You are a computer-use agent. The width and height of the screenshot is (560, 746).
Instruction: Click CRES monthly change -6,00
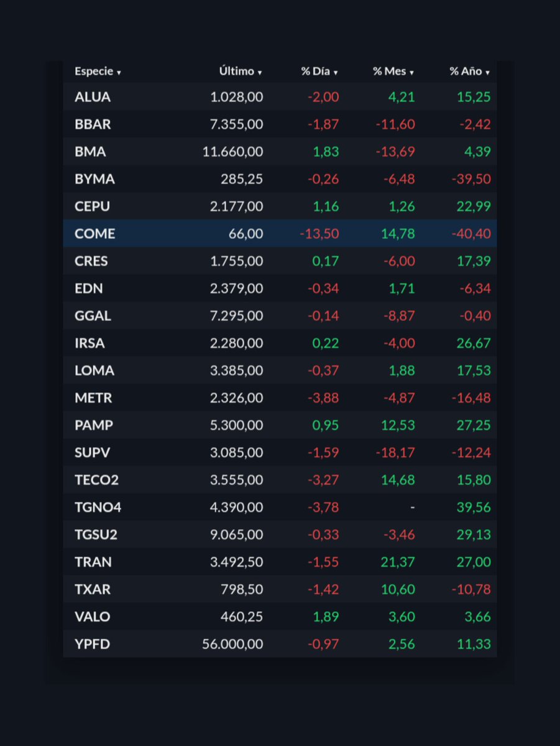[399, 261]
